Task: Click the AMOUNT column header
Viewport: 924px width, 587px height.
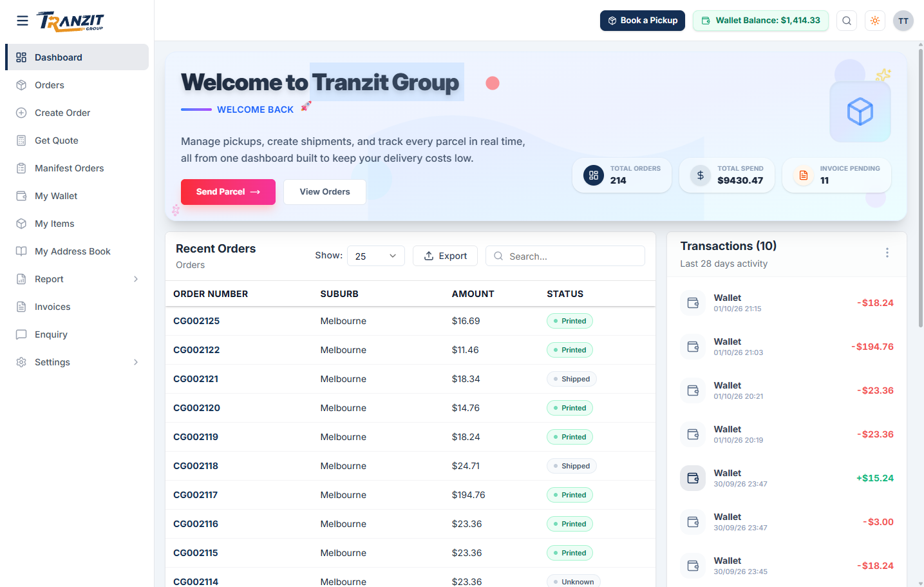Action: [x=473, y=294]
